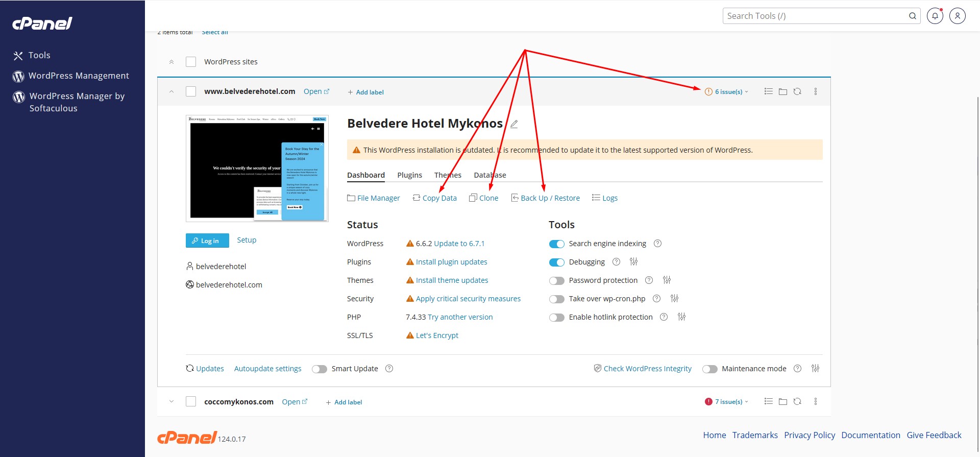The height and width of the screenshot is (457, 980).
Task: Disable Search engine indexing toggle
Action: point(556,244)
